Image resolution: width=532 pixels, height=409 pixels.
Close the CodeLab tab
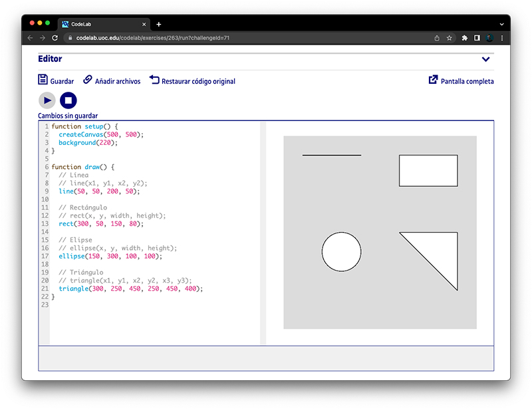[144, 24]
